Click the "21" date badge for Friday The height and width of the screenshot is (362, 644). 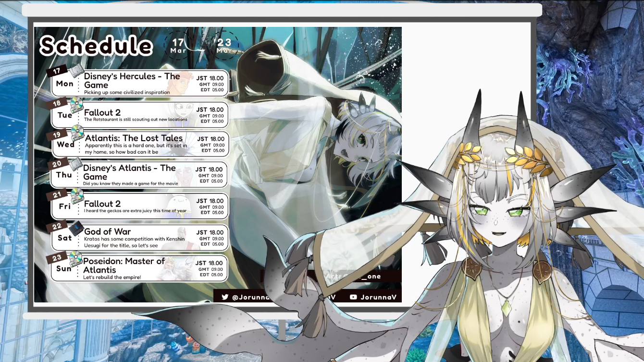click(57, 195)
